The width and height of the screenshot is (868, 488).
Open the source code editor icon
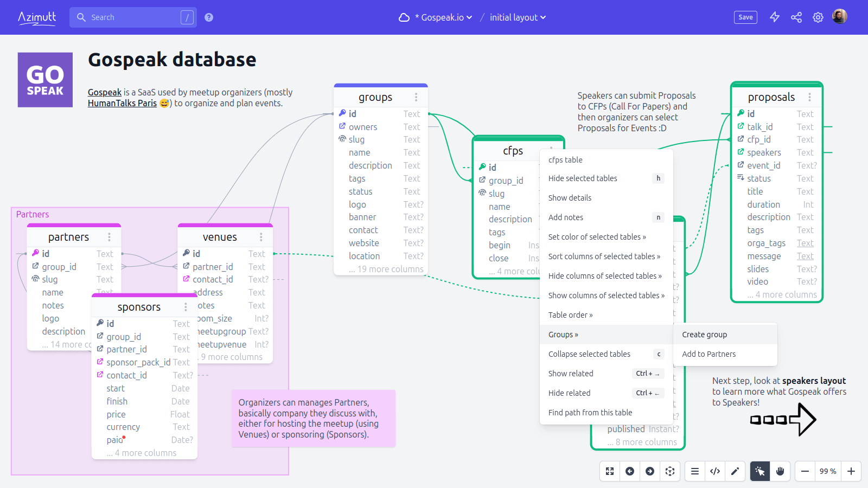715,471
